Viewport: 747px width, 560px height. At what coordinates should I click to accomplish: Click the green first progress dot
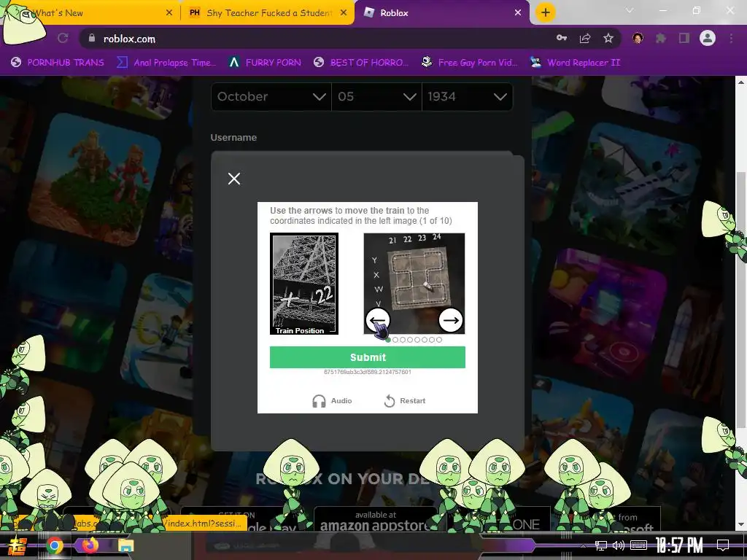[388, 340]
